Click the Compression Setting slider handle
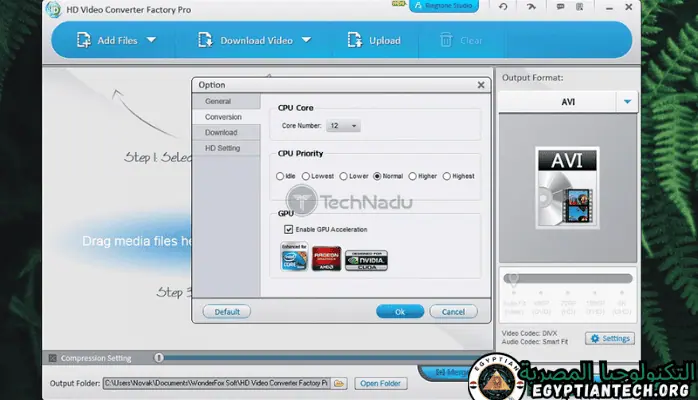Viewport: 698px width, 400px height. [159, 358]
